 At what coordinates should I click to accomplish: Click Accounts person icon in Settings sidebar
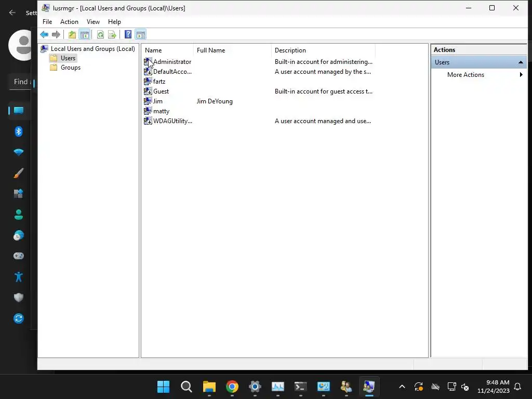(19, 215)
